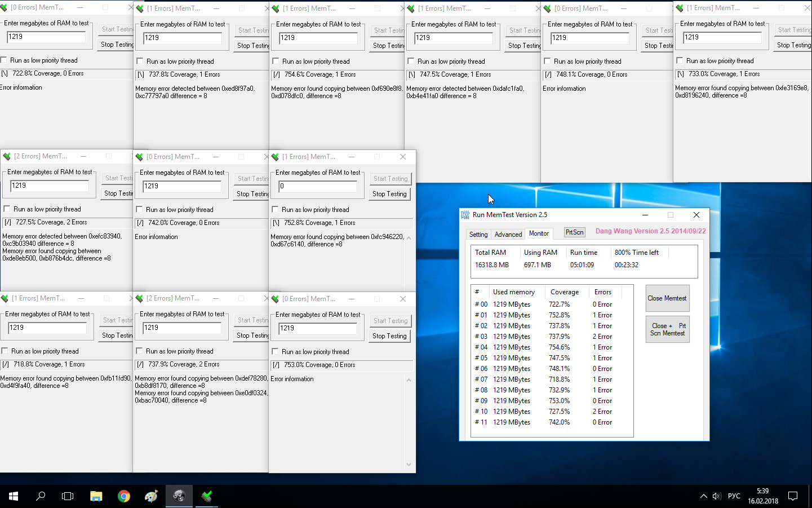This screenshot has height=508, width=812.
Task: Select the # 07 row in Monitor list
Action: pyautogui.click(x=552, y=379)
